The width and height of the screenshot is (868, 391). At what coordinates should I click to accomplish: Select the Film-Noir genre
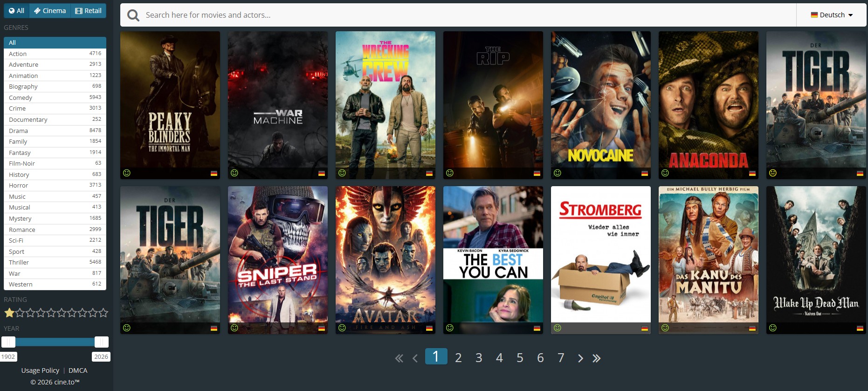pyautogui.click(x=55, y=163)
